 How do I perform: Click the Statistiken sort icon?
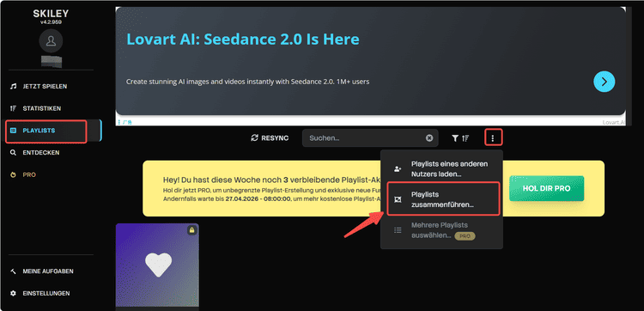(14, 108)
